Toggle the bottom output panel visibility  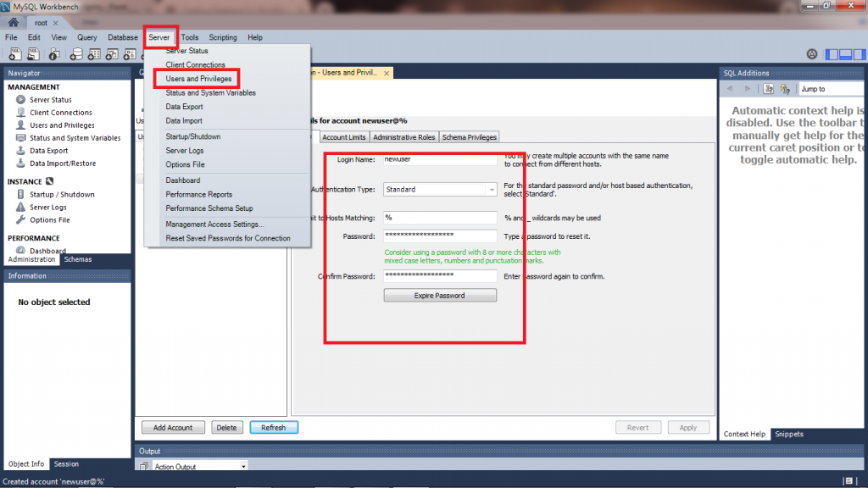[845, 54]
